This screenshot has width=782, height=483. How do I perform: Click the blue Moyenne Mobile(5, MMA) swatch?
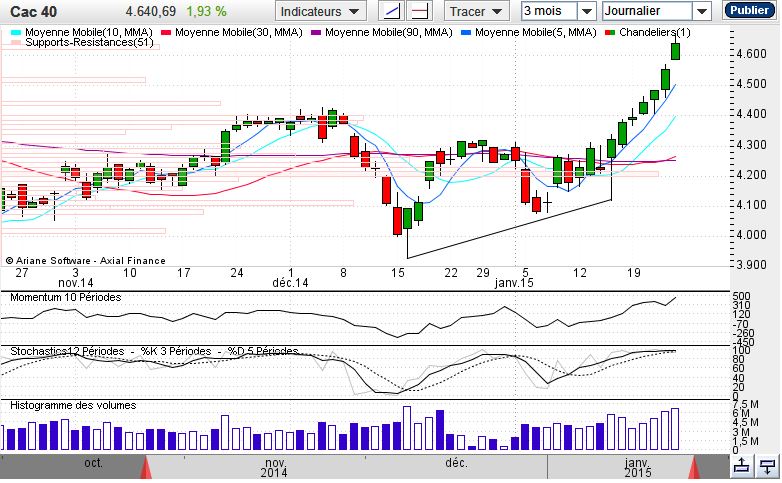tap(466, 33)
